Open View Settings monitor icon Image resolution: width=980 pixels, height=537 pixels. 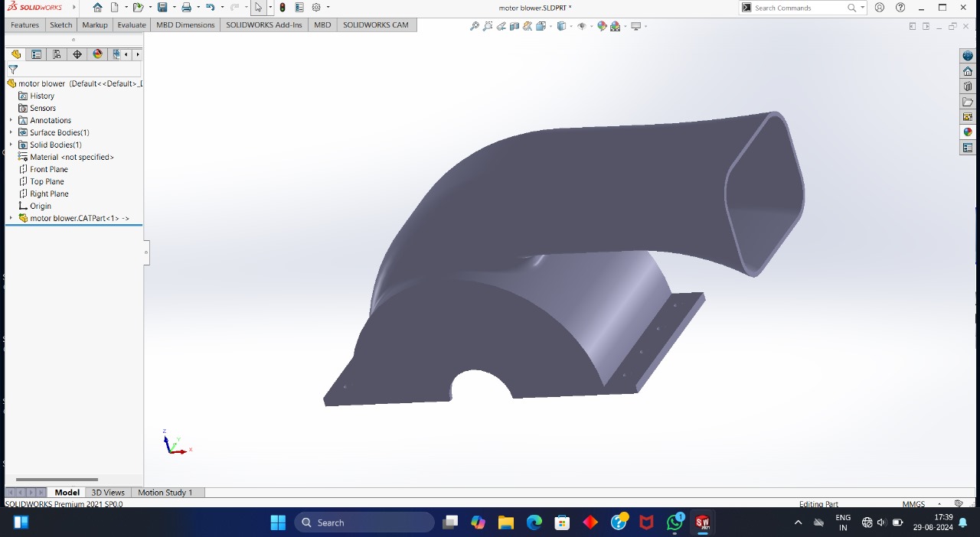pos(635,26)
